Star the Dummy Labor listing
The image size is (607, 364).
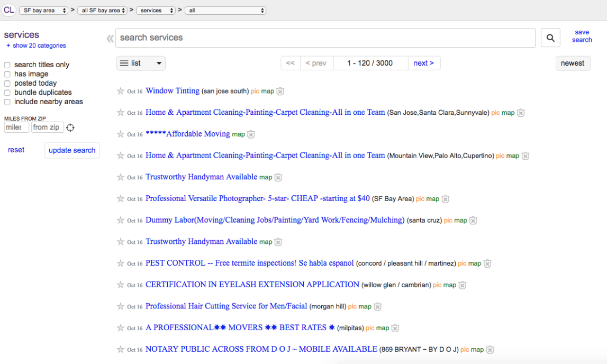coord(120,220)
